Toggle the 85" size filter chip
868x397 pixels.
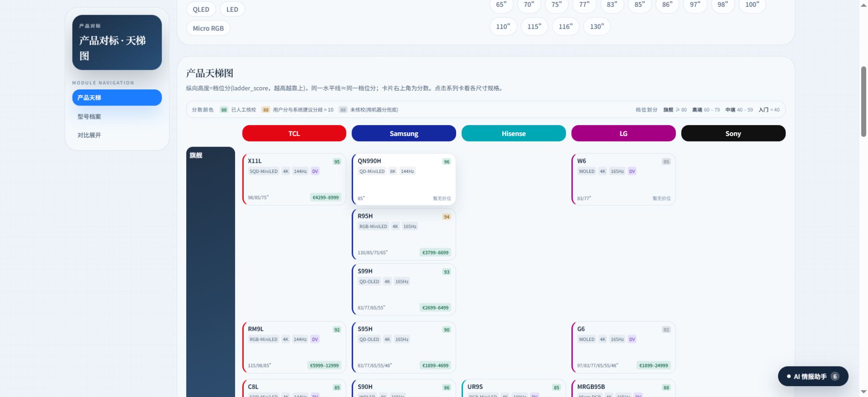640,5
